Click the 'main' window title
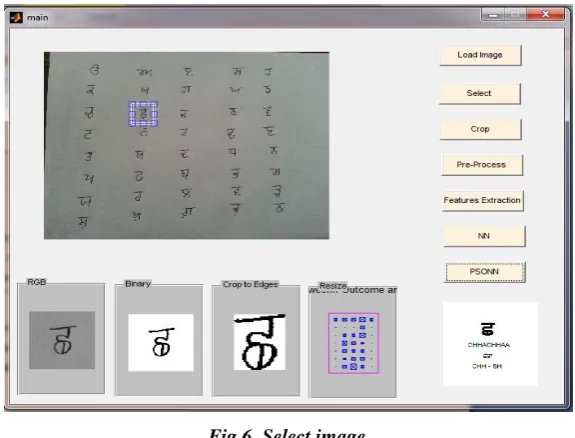The image size is (575, 438). (37, 18)
